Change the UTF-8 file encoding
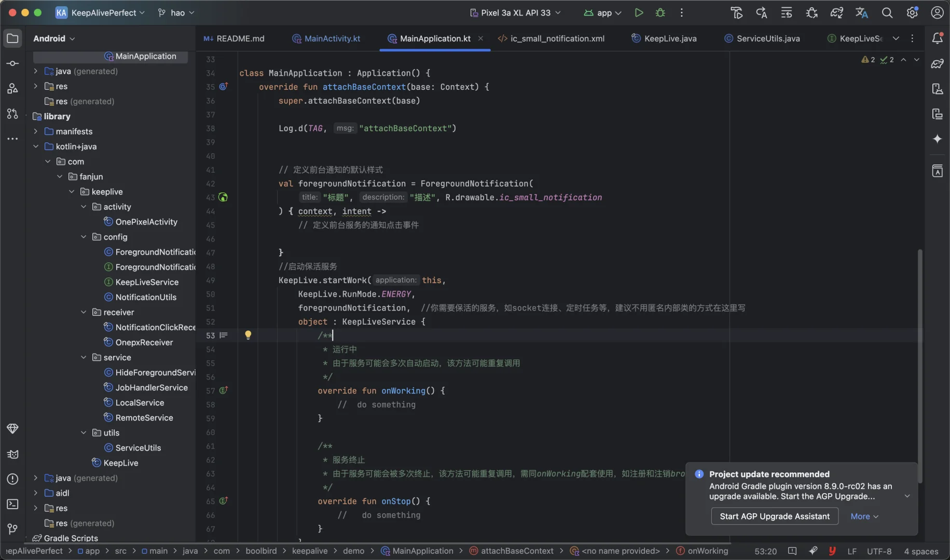This screenshot has width=950, height=560. point(879,551)
